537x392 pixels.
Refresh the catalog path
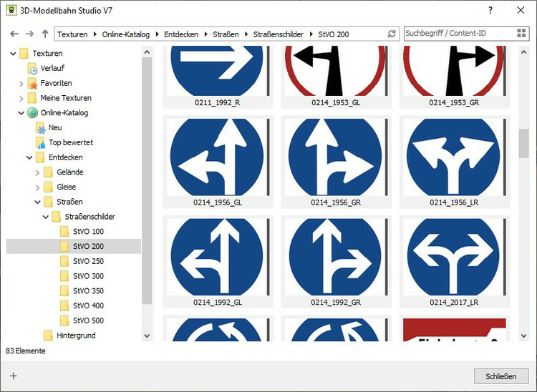click(x=392, y=34)
